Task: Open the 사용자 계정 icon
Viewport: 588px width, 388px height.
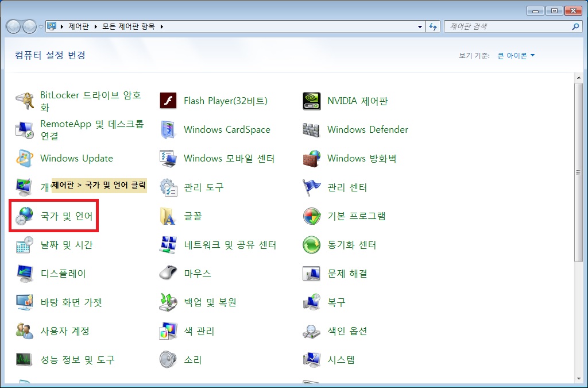Action: pos(25,331)
